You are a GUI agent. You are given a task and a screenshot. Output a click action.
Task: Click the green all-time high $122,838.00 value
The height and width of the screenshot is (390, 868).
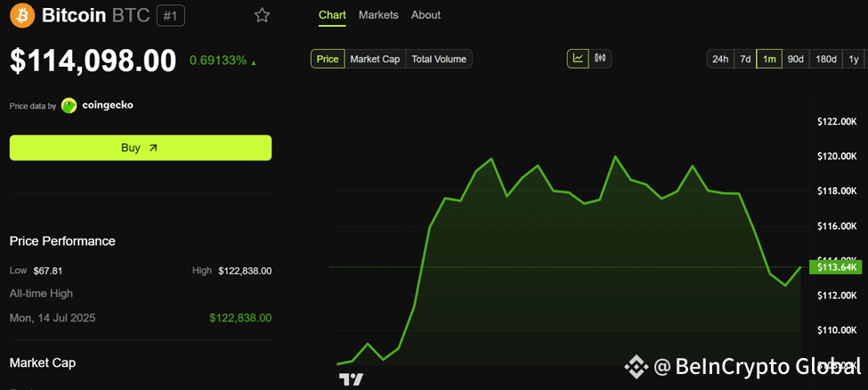240,318
